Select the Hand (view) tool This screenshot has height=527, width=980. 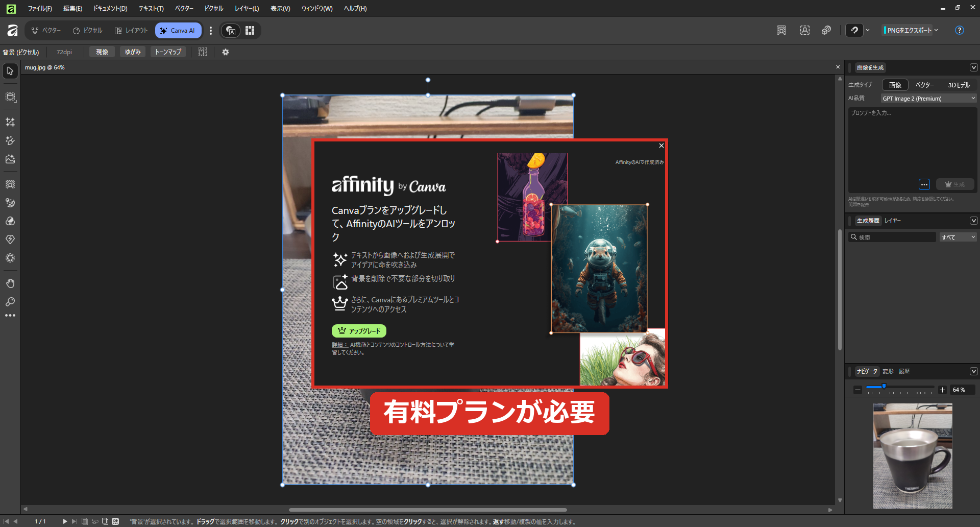pos(10,283)
